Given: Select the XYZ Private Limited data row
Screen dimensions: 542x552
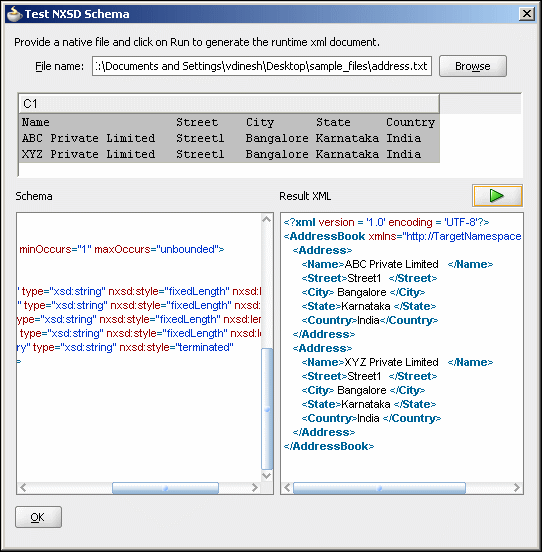Looking at the screenshot, I should 229,154.
